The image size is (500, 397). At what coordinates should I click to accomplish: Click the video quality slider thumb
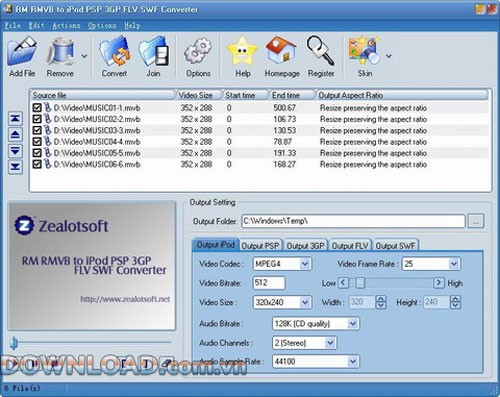(x=360, y=283)
